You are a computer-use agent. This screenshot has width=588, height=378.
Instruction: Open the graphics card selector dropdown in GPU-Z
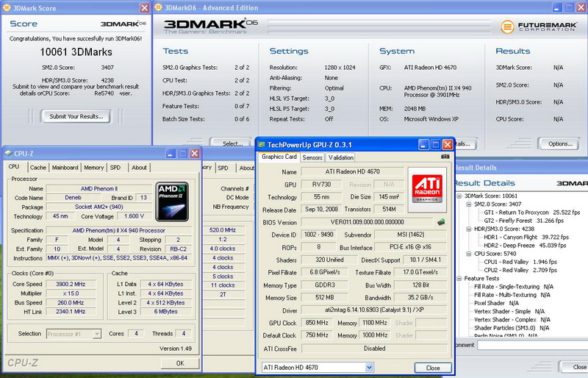click(369, 367)
